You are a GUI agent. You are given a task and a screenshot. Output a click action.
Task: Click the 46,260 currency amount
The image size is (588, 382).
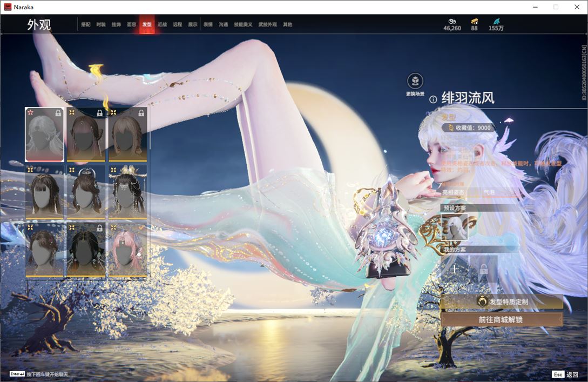pyautogui.click(x=452, y=28)
